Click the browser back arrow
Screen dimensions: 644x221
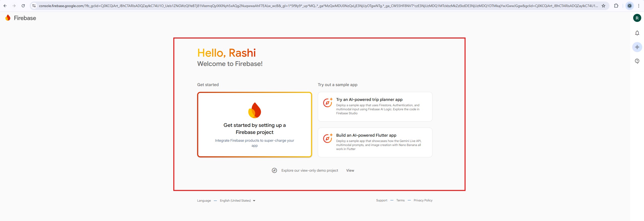point(5,6)
